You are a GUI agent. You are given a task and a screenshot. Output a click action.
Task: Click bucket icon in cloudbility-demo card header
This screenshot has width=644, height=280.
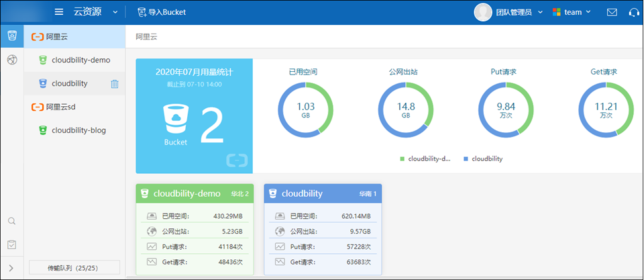coord(144,193)
